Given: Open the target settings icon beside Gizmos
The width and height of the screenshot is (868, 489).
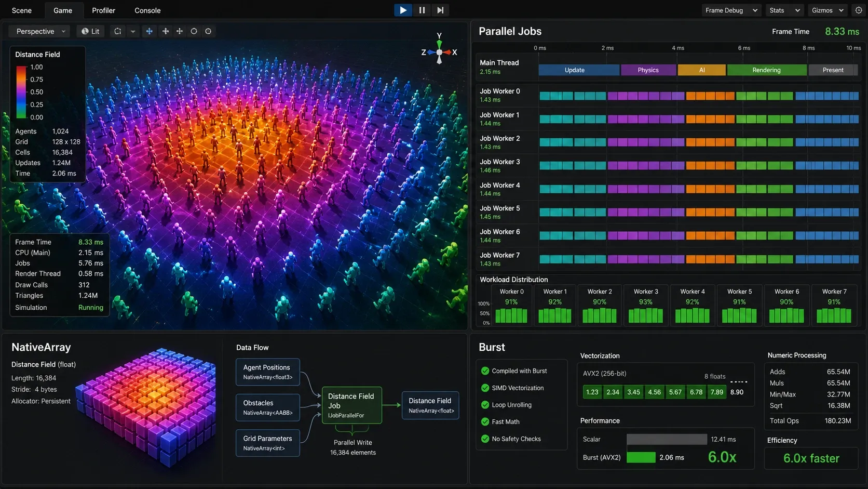Looking at the screenshot, I should 859,10.
